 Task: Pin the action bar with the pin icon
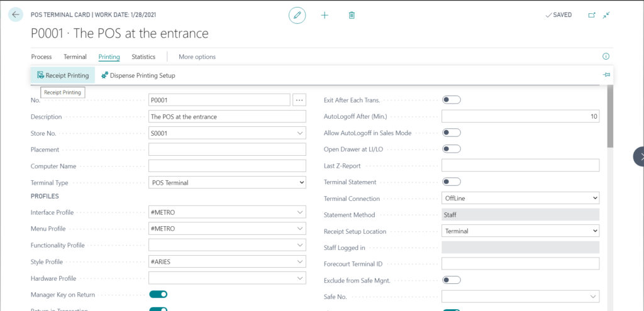pos(606,75)
